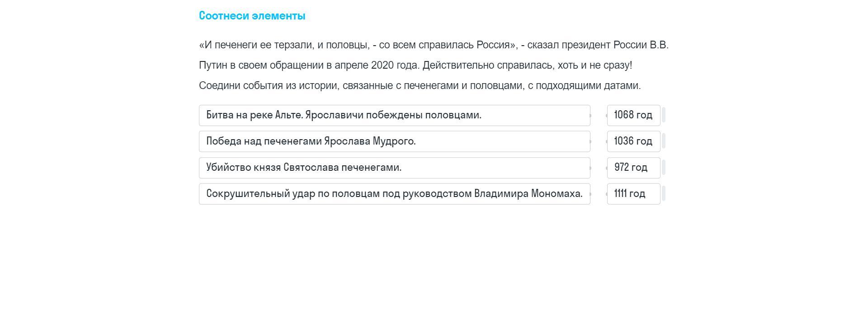Choose the '1036 год' date box

click(x=633, y=141)
